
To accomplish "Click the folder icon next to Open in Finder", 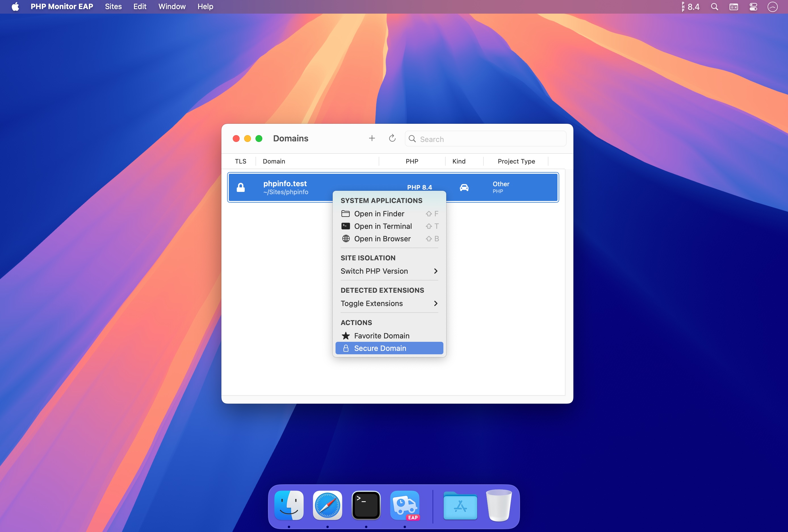I will [x=345, y=213].
